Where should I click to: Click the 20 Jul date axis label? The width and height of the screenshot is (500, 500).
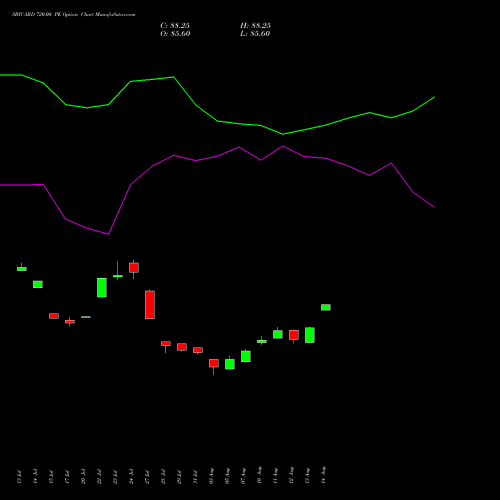83,476
